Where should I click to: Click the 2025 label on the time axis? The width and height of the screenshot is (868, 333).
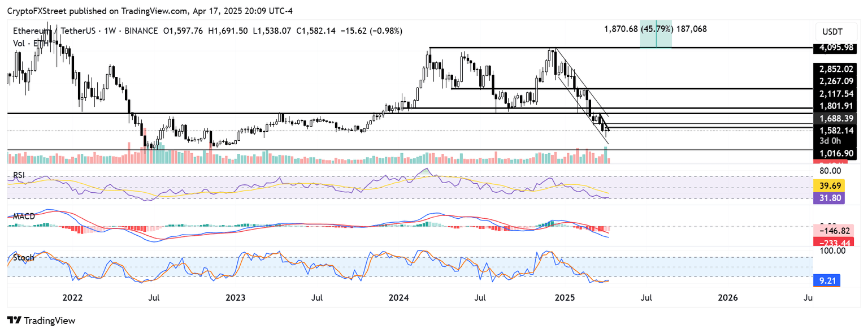[564, 297]
